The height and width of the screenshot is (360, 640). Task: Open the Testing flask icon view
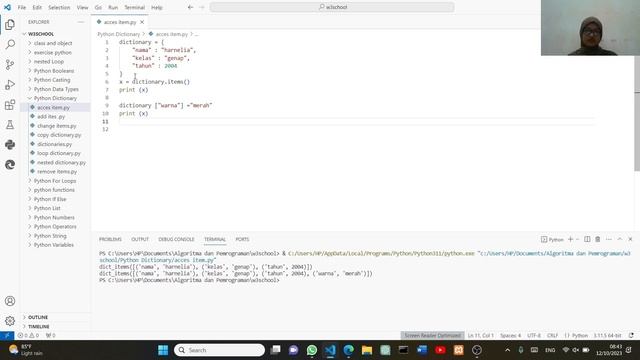10,124
